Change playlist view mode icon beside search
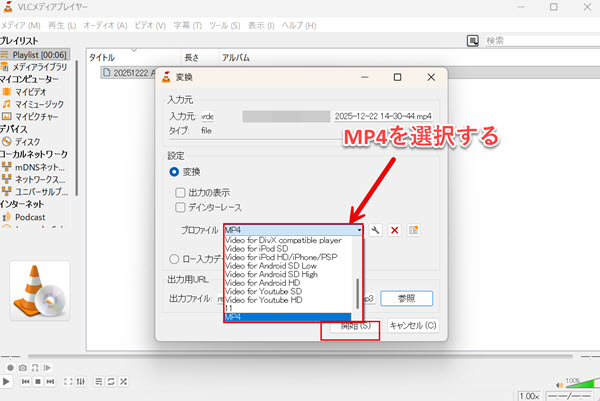The height and width of the screenshot is (401, 600). 473,41
